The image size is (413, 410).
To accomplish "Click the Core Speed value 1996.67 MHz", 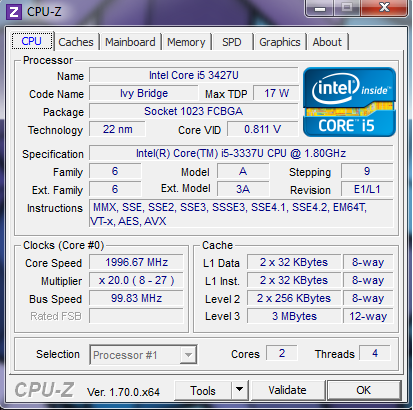I will [x=136, y=262].
